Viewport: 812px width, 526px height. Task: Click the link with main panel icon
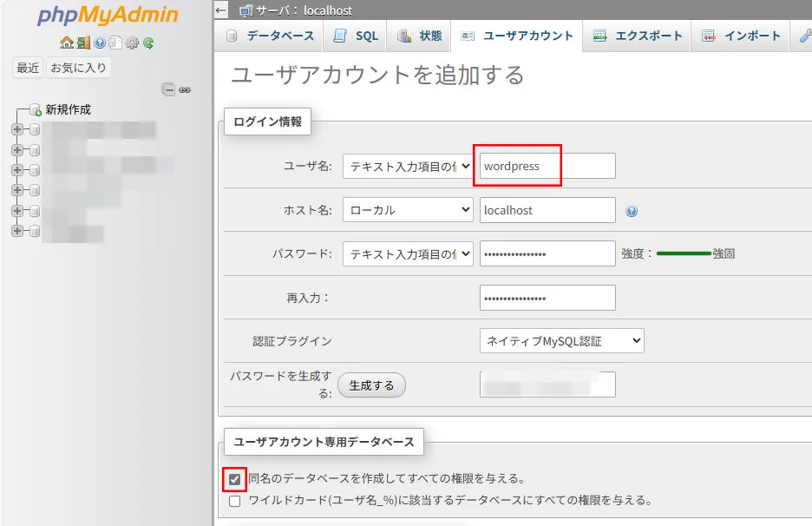[185, 89]
